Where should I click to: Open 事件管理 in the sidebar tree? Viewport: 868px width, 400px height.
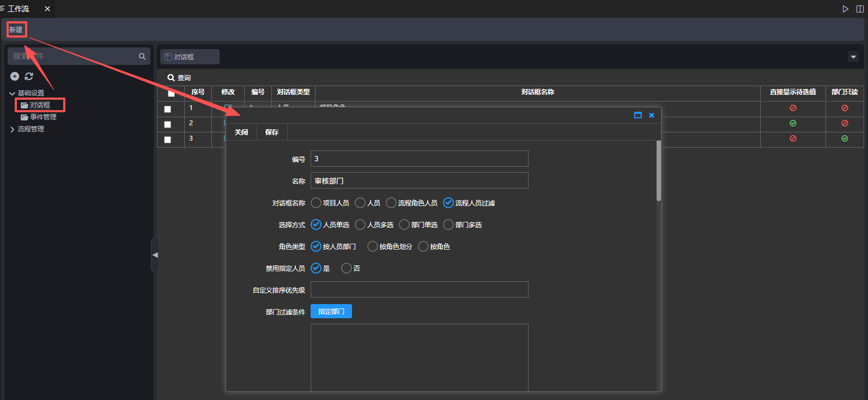(43, 117)
